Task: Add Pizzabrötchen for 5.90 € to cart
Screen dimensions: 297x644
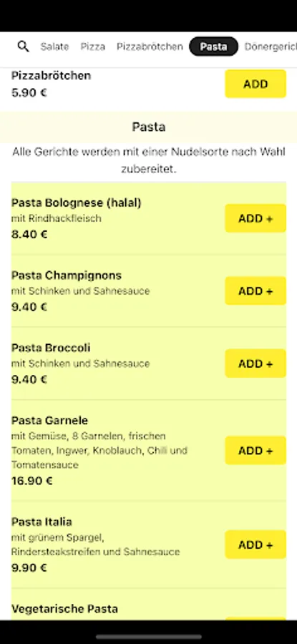Action: [x=255, y=84]
